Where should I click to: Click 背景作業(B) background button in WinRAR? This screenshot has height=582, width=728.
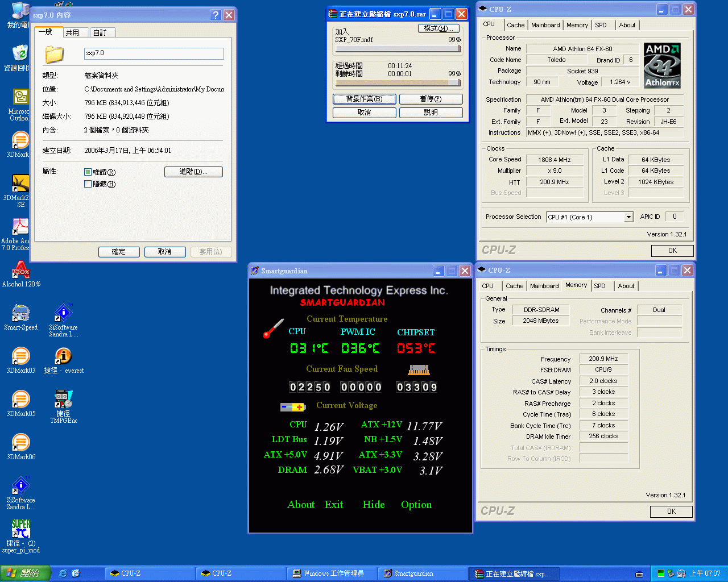pos(365,99)
